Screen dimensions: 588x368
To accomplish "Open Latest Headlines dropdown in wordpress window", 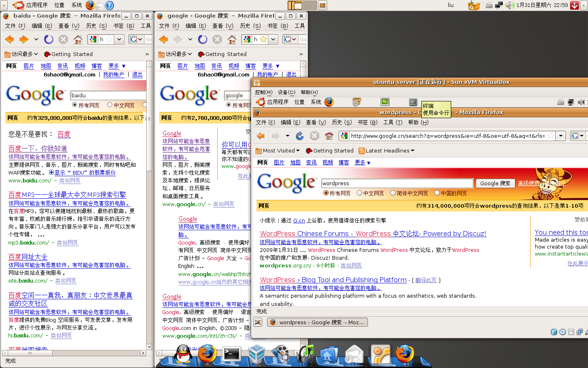I will point(386,150).
